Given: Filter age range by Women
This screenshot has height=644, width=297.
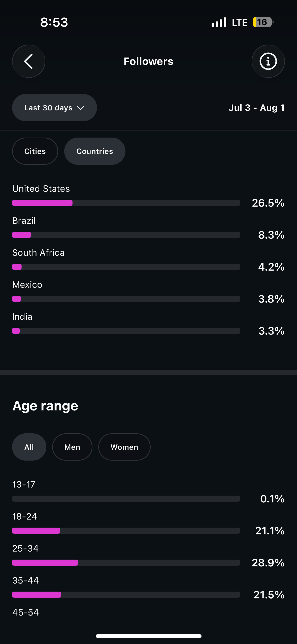Looking at the screenshot, I should click(124, 447).
